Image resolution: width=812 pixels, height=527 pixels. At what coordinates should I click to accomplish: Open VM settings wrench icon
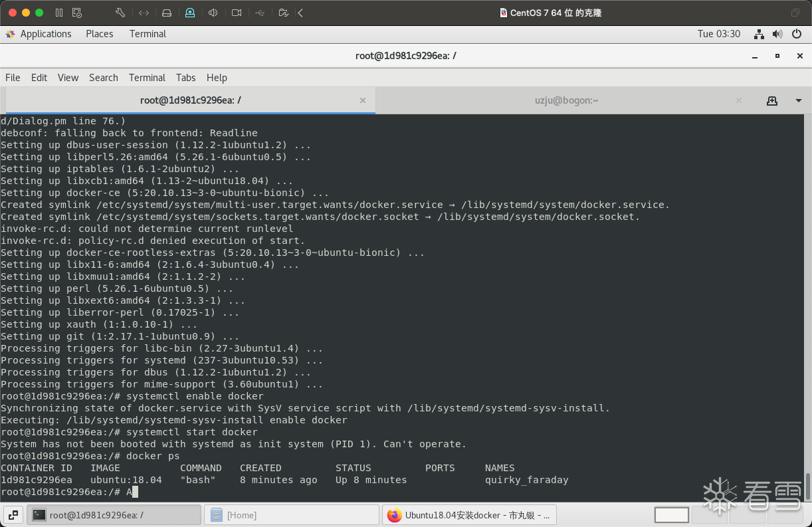pyautogui.click(x=120, y=13)
